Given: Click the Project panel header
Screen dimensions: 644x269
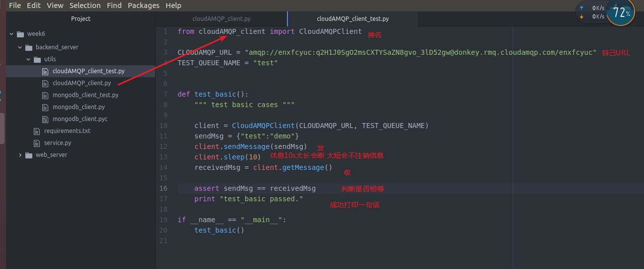Looking at the screenshot, I should (x=81, y=19).
